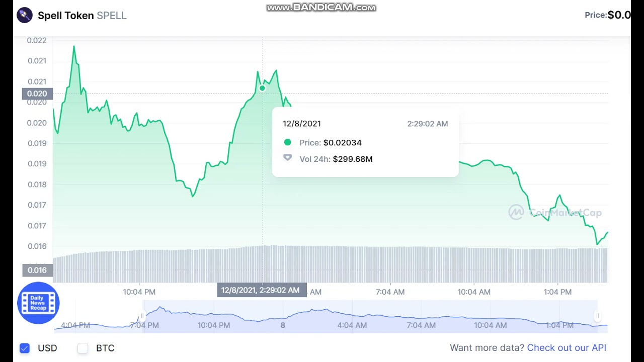This screenshot has height=362, width=644.
Task: Click the day 8 marker in the navigator
Action: coord(283,325)
